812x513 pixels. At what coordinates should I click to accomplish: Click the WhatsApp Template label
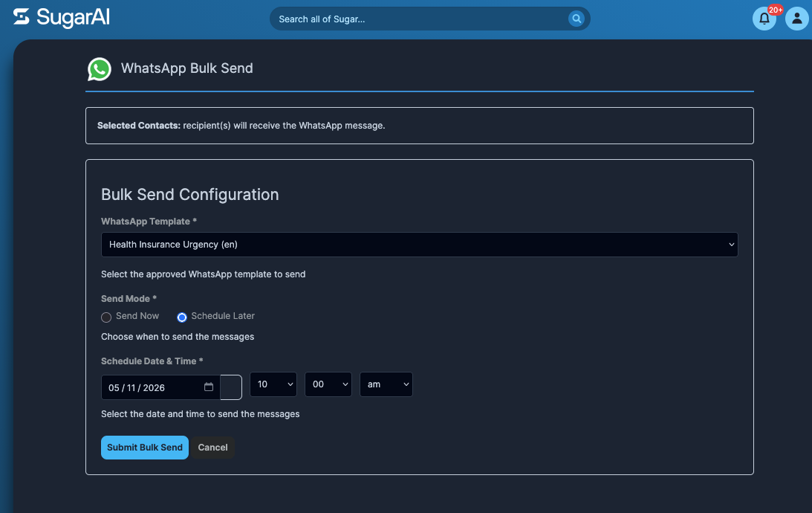(x=149, y=222)
